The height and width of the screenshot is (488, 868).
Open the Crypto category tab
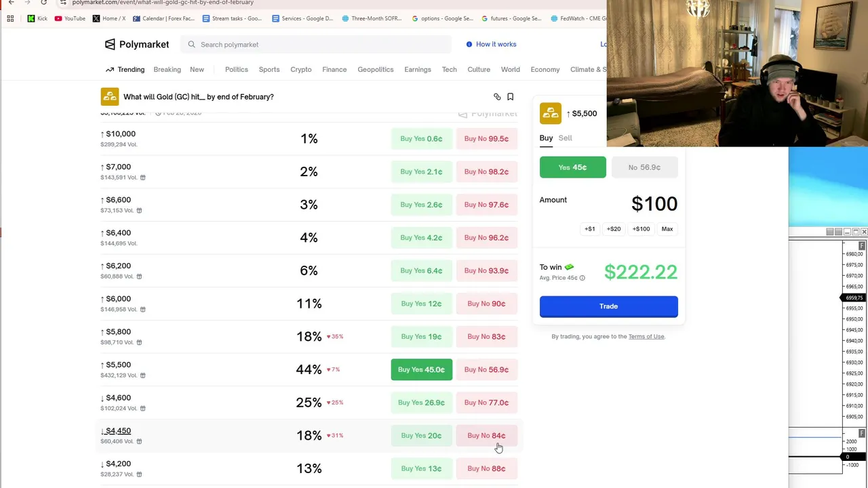click(x=301, y=69)
